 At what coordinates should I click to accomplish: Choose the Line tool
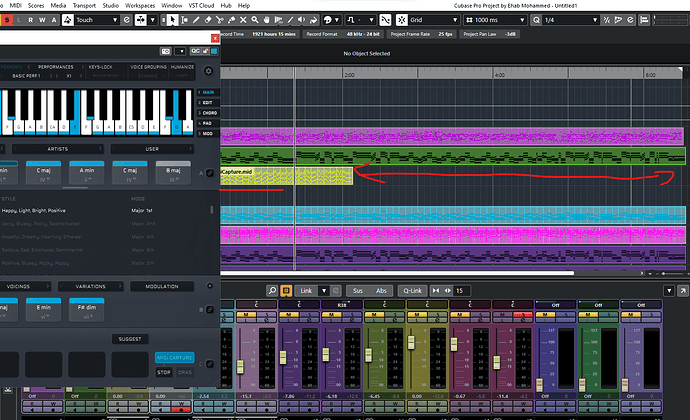point(290,20)
